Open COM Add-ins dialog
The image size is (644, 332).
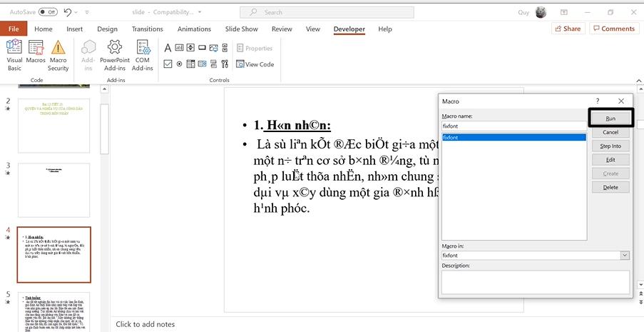[143, 55]
